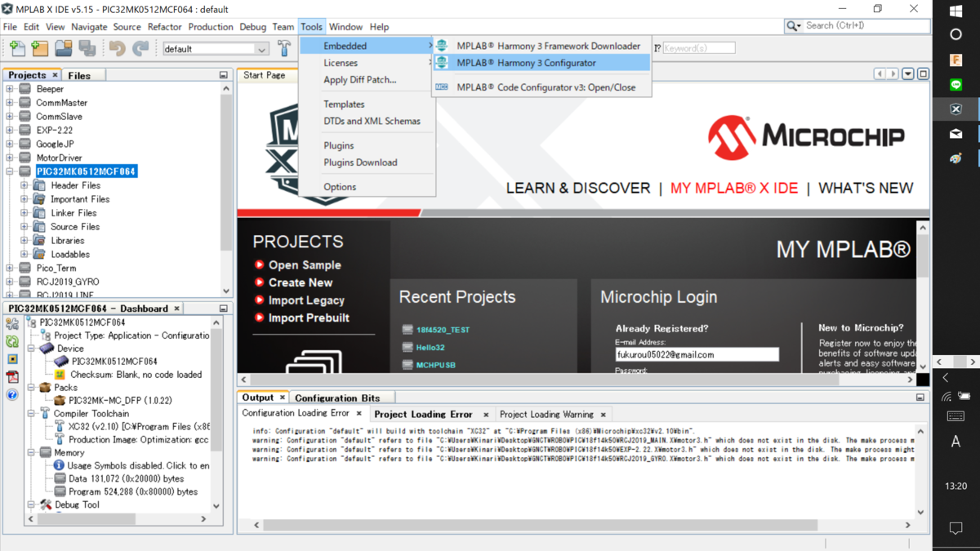Open the WHAT'S NEW start page section

pyautogui.click(x=866, y=188)
